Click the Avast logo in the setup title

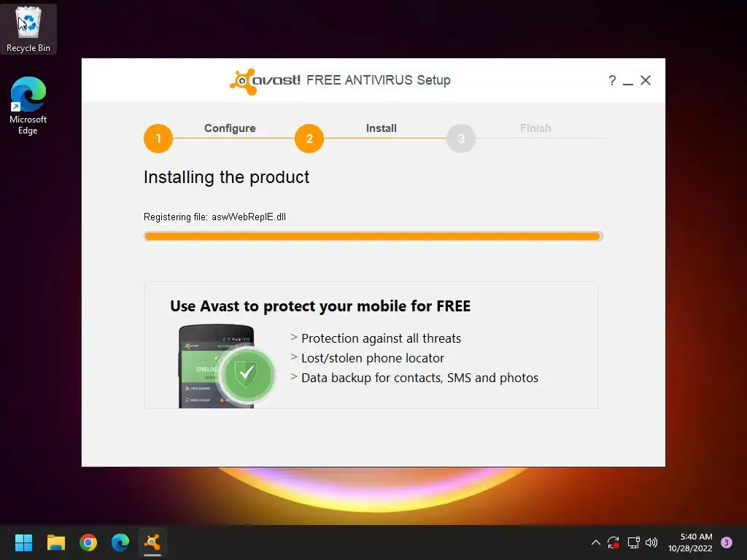click(265, 81)
